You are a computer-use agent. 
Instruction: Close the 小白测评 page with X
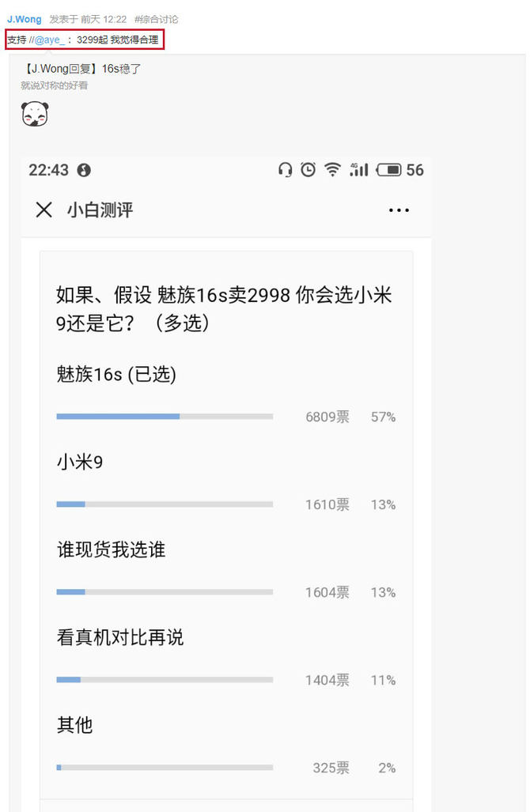[x=44, y=210]
